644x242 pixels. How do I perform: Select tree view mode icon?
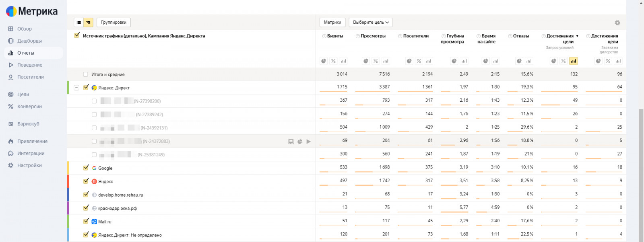89,23
